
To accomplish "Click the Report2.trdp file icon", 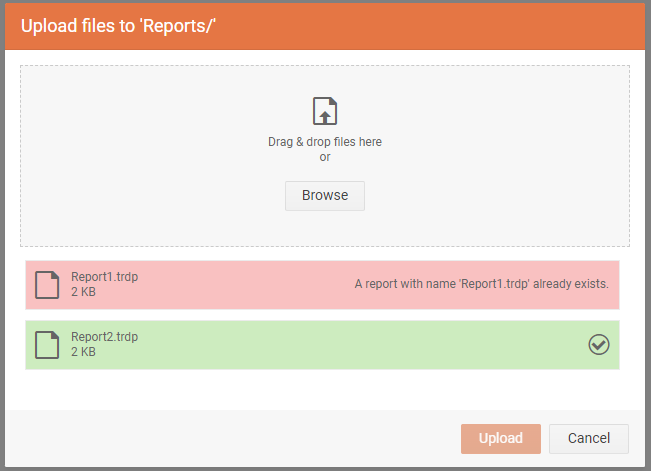I will (x=47, y=345).
